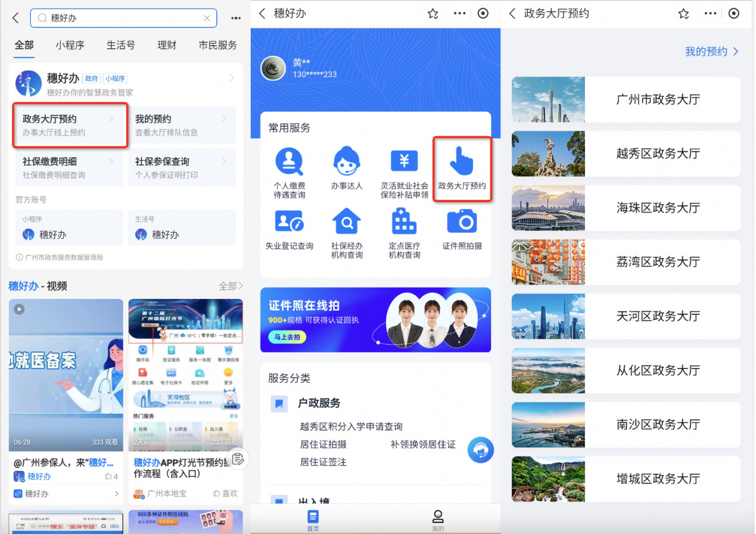
Task: Play the 就医备案 video thumbnail
Action: coord(66,375)
